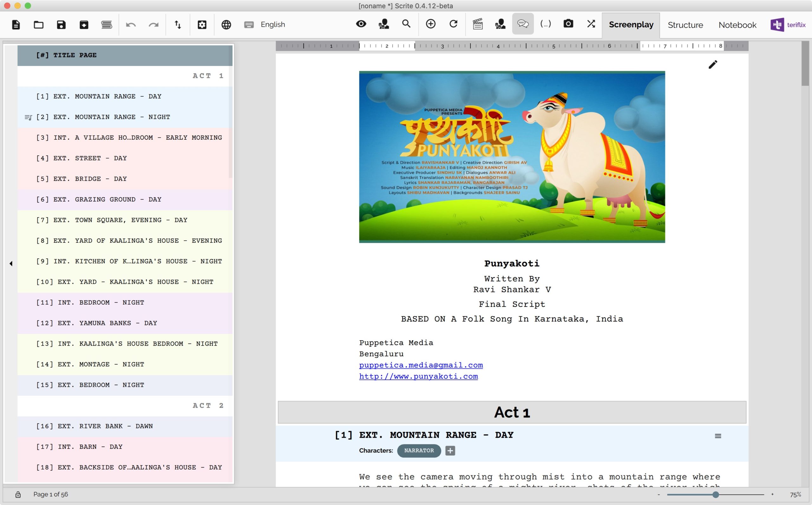Toggle the eye preview icon
Viewport: 812px width, 505px height.
coord(361,24)
